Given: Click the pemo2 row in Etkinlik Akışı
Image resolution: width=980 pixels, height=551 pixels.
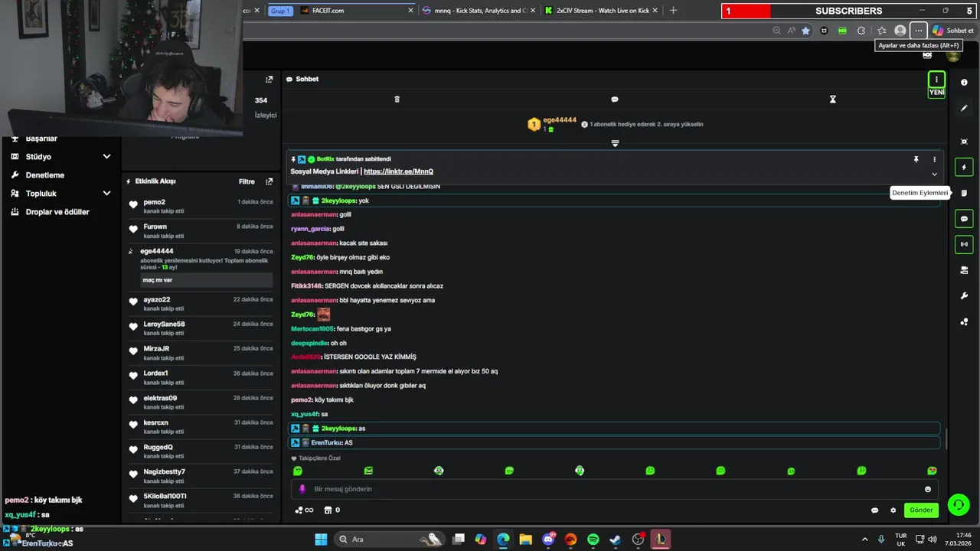Looking at the screenshot, I should point(201,207).
